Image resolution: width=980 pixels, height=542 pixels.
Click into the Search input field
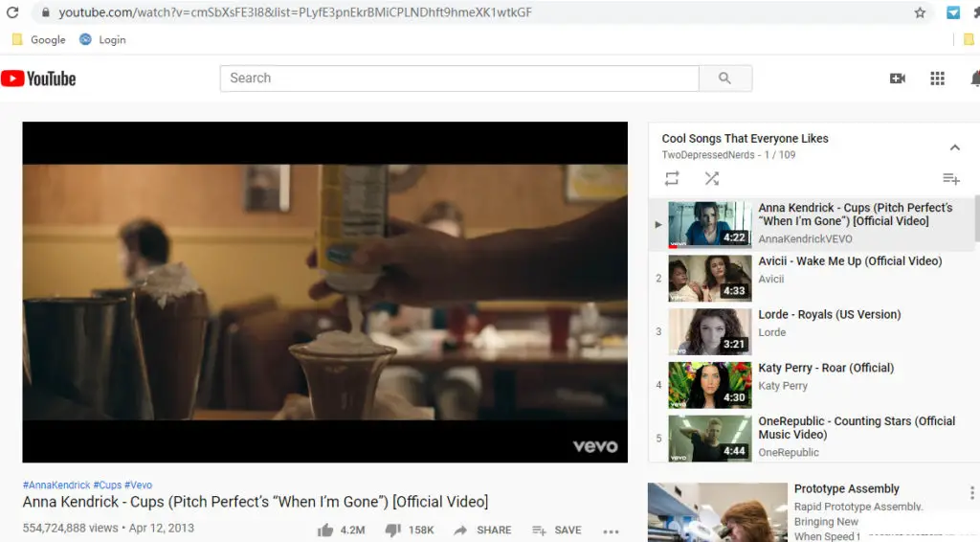coord(459,79)
